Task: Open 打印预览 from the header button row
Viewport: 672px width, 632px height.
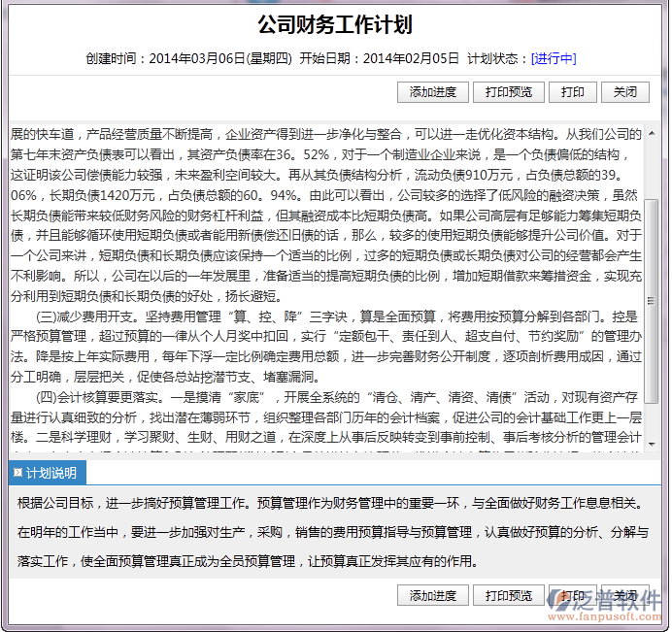Action: [508, 92]
